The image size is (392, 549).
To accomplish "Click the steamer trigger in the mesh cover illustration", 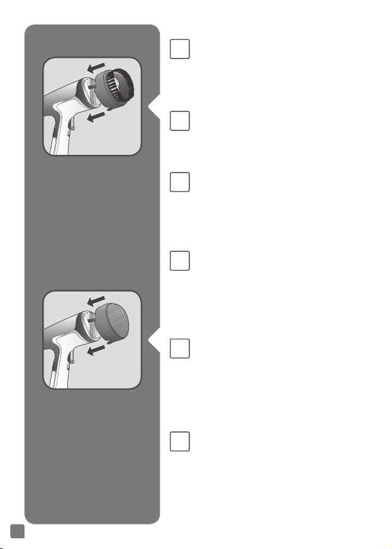I will (x=71, y=357).
